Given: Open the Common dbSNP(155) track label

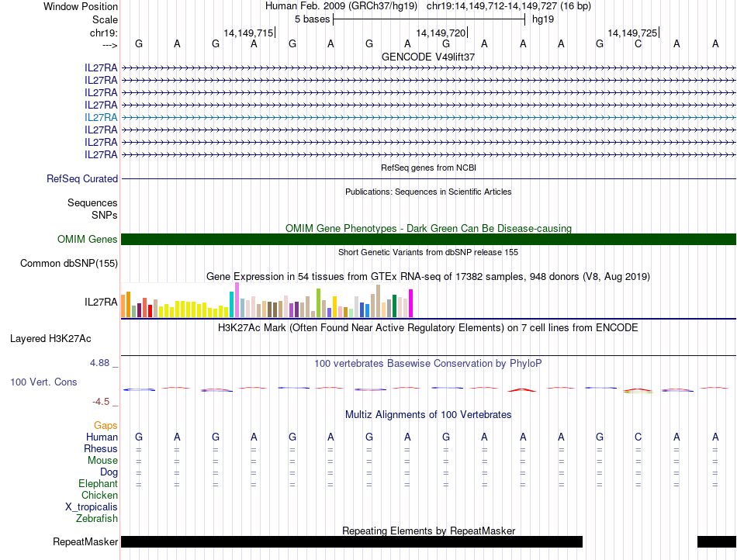Looking at the screenshot, I should click(x=68, y=264).
